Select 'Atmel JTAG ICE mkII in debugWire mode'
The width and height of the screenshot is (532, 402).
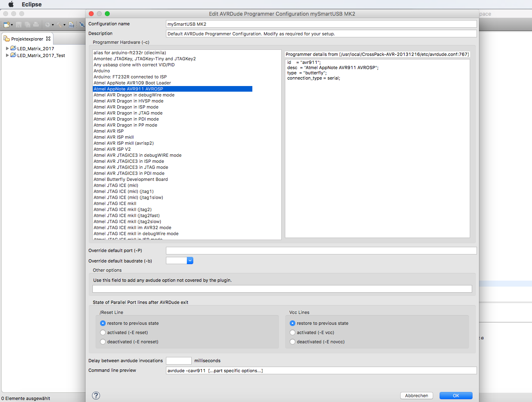[136, 234]
